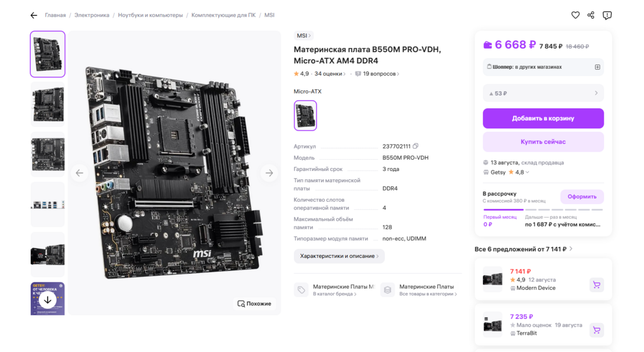Screen dimensions: 644x352
Task: Select the Micro-ATX variant swatch
Action: click(305, 115)
